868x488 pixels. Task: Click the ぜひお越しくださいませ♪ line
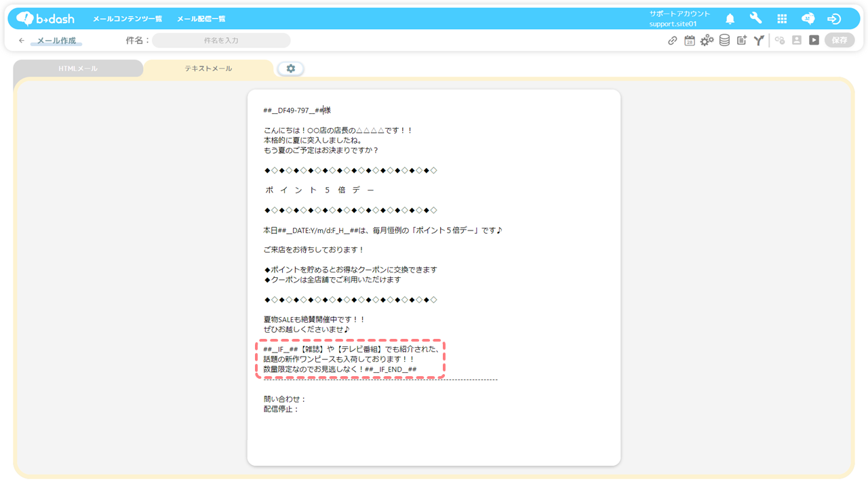pyautogui.click(x=307, y=329)
